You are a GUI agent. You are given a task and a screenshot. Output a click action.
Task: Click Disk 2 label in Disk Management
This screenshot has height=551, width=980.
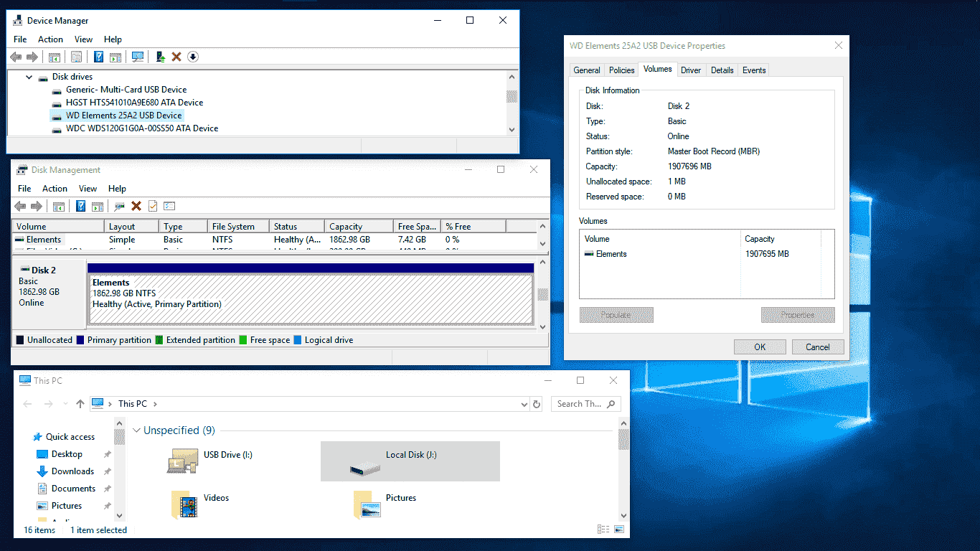click(x=43, y=270)
